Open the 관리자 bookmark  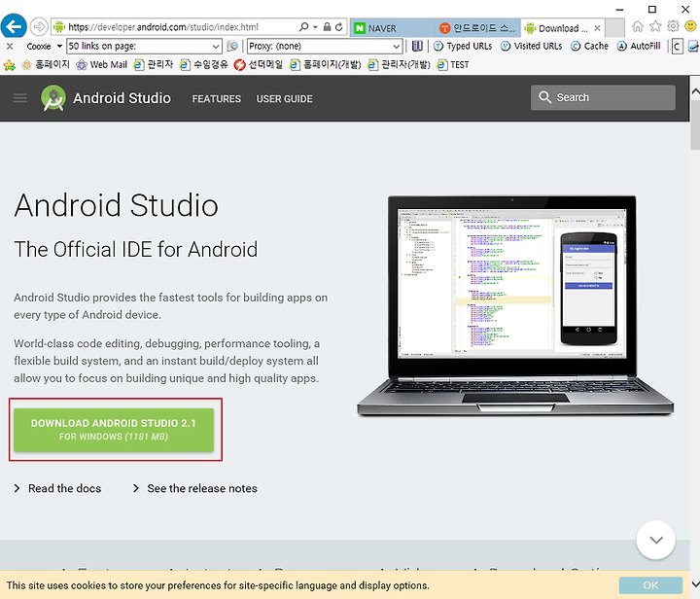[x=154, y=65]
